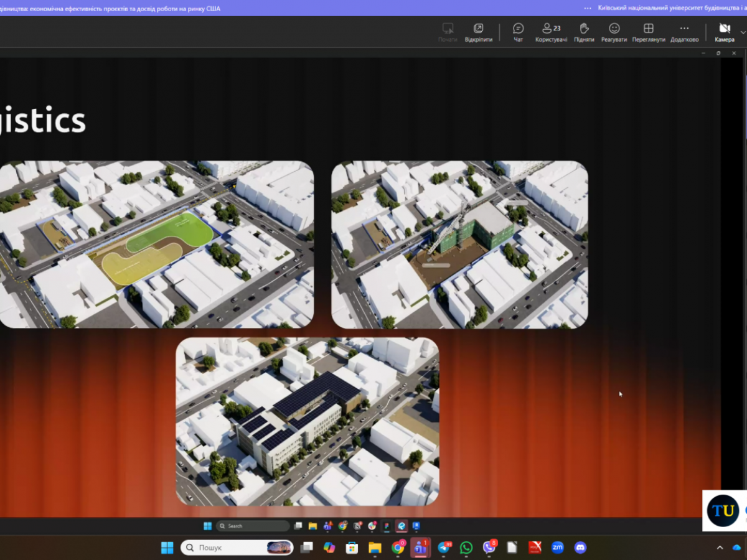747x560 pixels.
Task: Click the finished building rendering image
Action: coord(308,421)
